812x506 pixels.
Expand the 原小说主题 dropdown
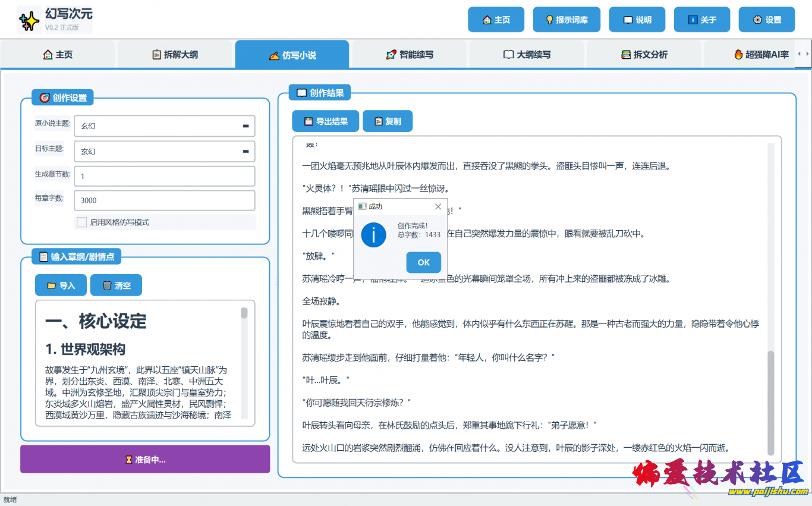246,126
